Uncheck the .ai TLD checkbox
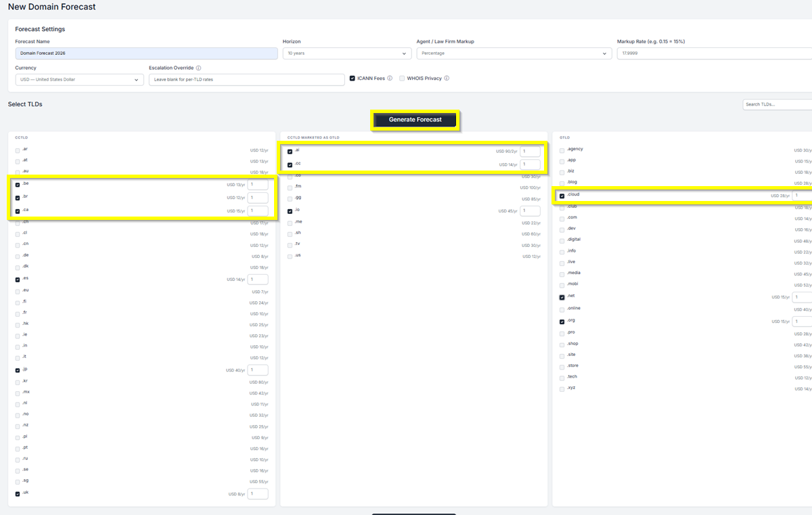 (x=290, y=152)
